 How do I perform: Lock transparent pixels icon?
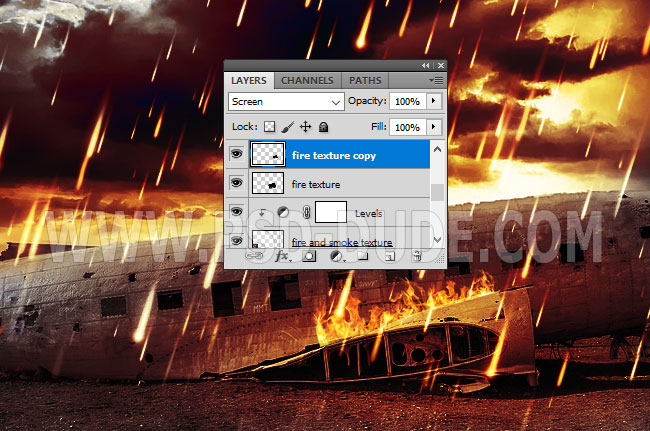[x=269, y=127]
